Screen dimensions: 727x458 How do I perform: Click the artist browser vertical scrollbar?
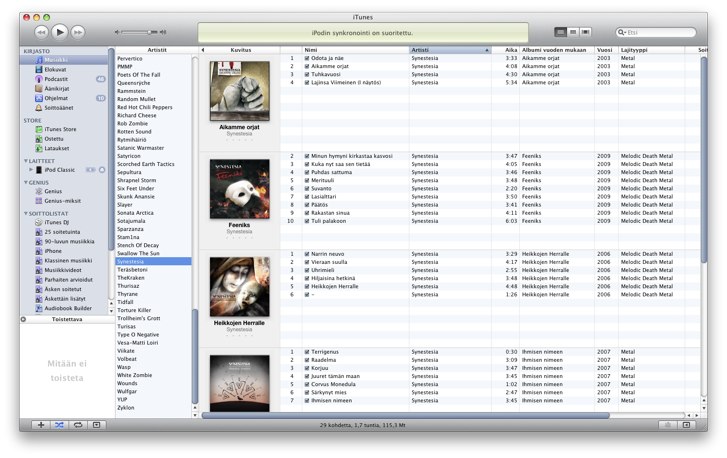tap(195, 356)
